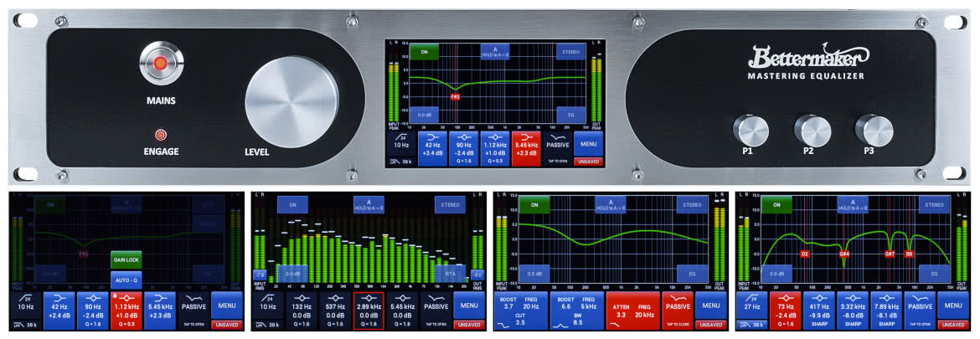Click the -7.8 input RMS readout
The image size is (980, 339).
click(260, 274)
